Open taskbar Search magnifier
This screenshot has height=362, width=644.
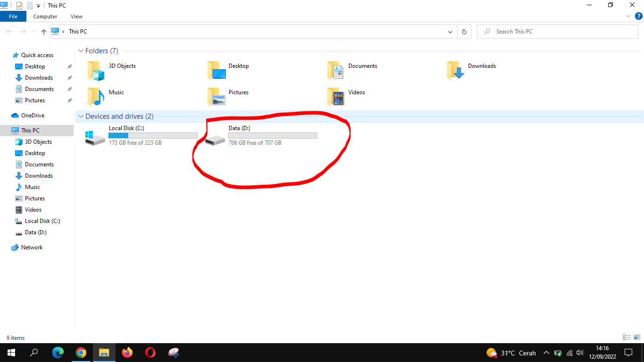tap(34, 353)
